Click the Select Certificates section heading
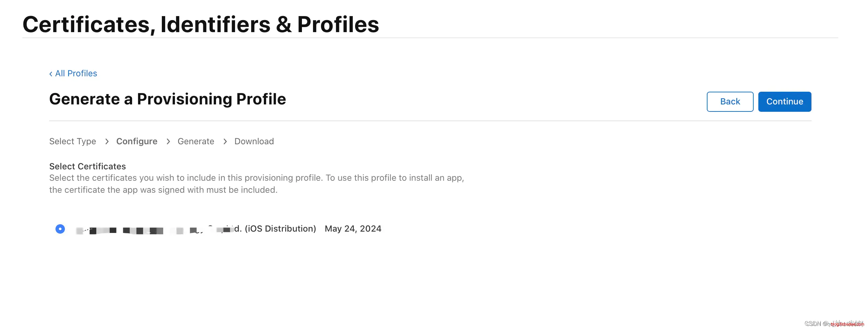Screen dimensions: 868x330 click(87, 166)
